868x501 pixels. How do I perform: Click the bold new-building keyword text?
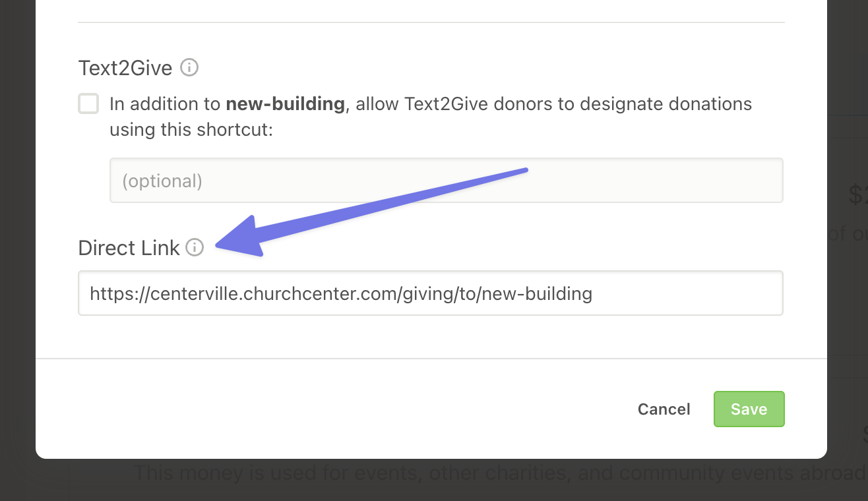tap(285, 103)
